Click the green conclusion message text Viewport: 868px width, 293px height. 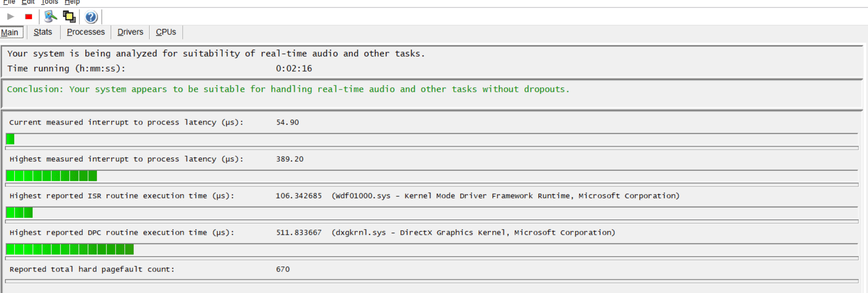pos(288,89)
